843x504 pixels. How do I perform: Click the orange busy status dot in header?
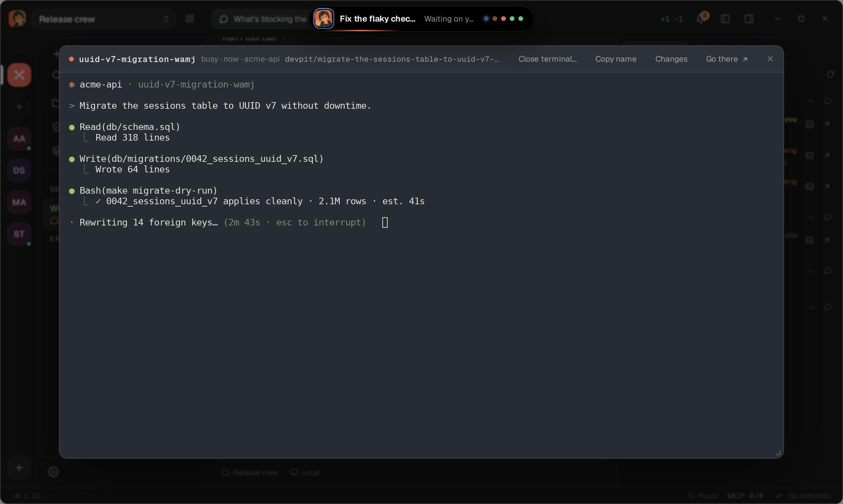pos(71,59)
